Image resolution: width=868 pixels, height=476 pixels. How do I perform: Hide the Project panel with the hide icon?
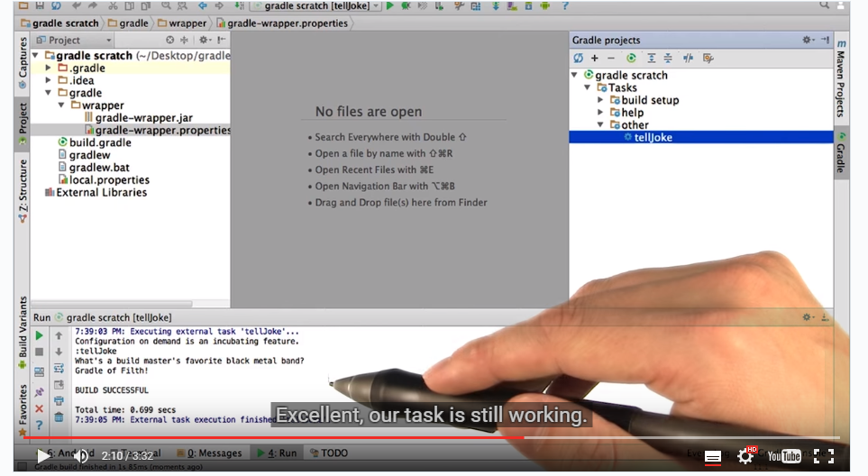coord(222,40)
